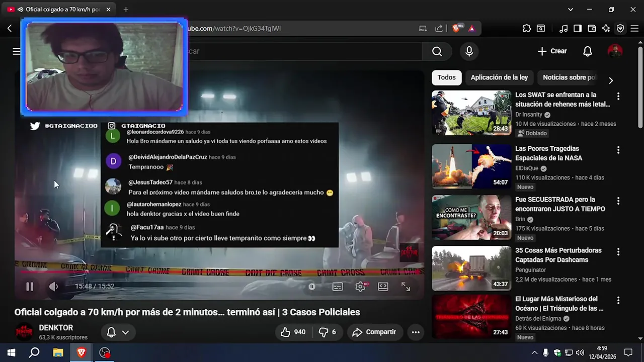
Task: Toggle subtitles in the video player
Action: (338, 287)
